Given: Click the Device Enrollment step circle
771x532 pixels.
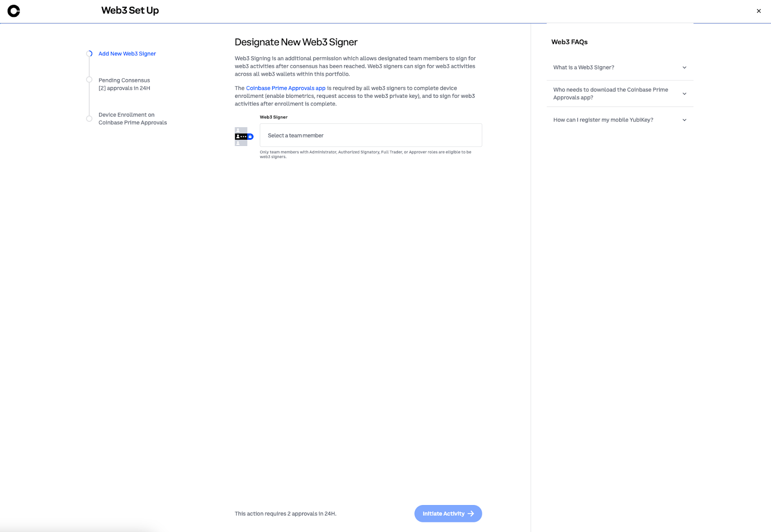Looking at the screenshot, I should coord(89,119).
